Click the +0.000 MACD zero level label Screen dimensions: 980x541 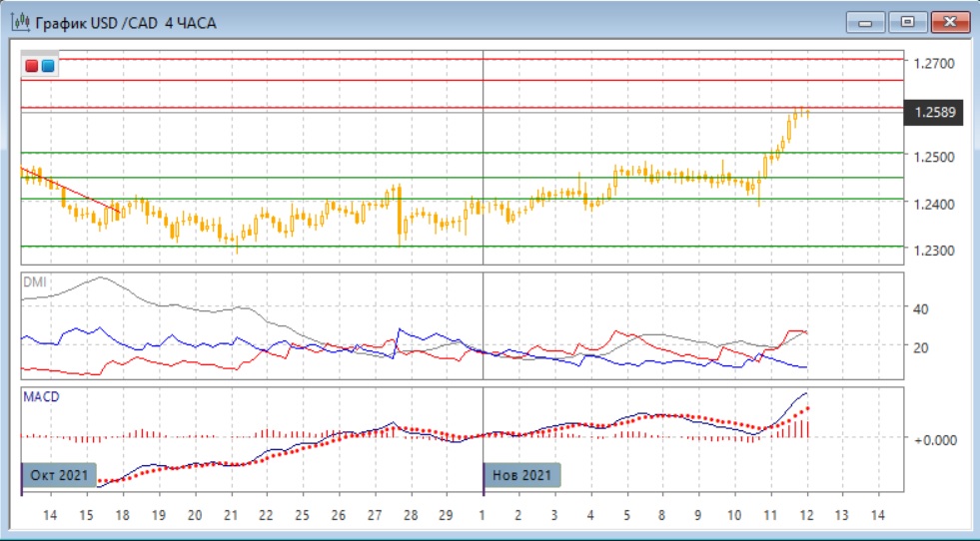click(x=937, y=439)
